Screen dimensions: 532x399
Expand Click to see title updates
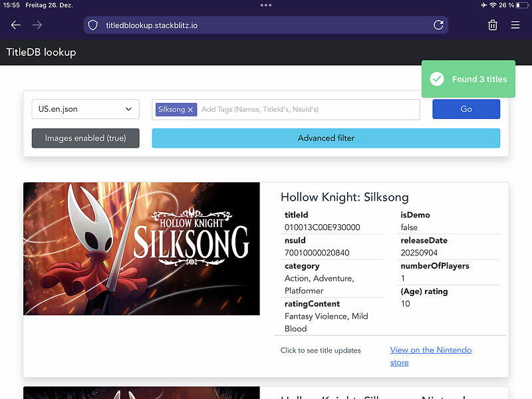pos(321,350)
